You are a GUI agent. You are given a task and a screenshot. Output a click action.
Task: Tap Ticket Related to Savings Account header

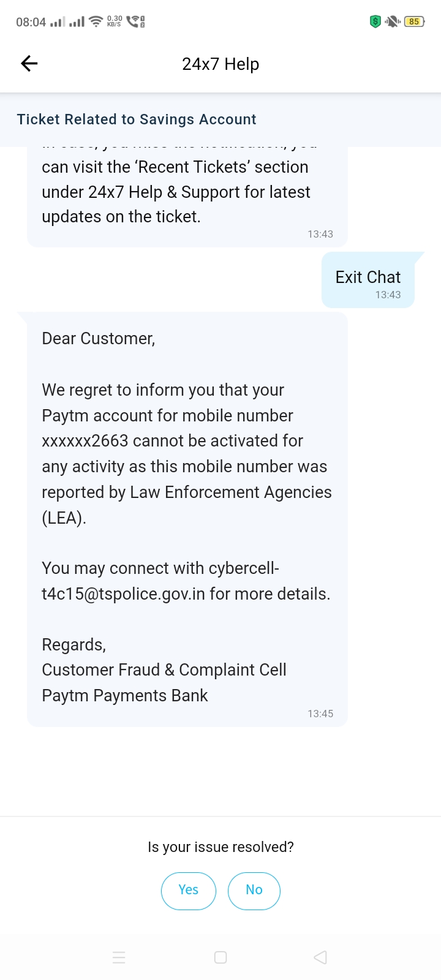[137, 119]
